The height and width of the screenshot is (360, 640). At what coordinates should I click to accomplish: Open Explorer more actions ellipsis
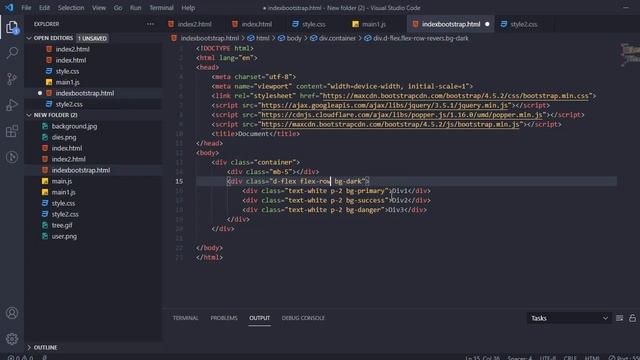[x=151, y=24]
